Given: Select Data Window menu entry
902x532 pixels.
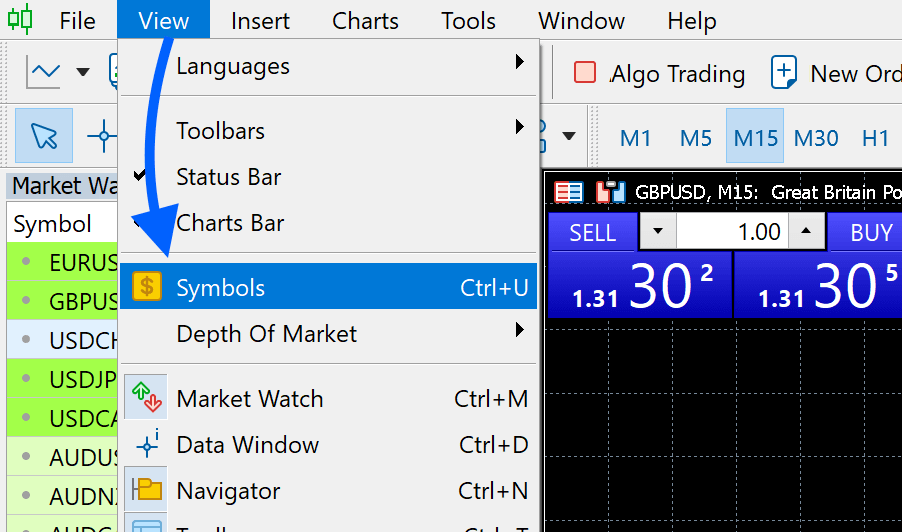Looking at the screenshot, I should [328, 444].
